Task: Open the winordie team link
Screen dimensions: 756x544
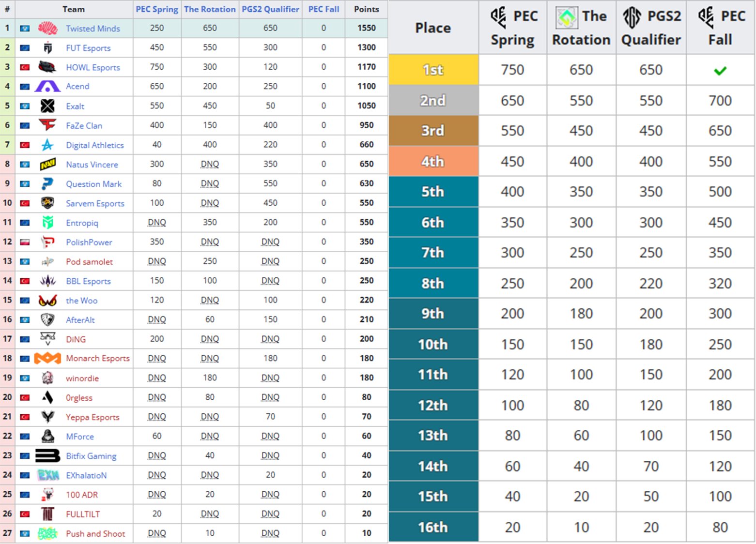Action: 82,378
